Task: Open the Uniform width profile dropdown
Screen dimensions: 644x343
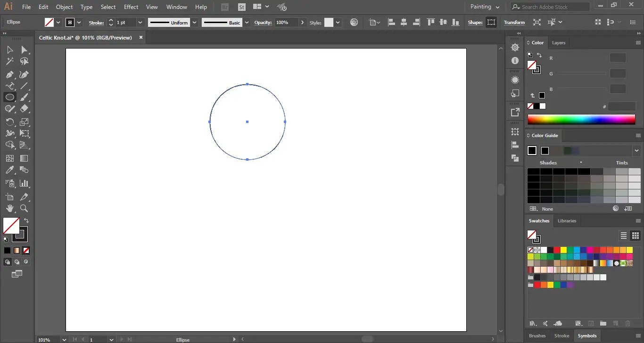Action: click(194, 22)
